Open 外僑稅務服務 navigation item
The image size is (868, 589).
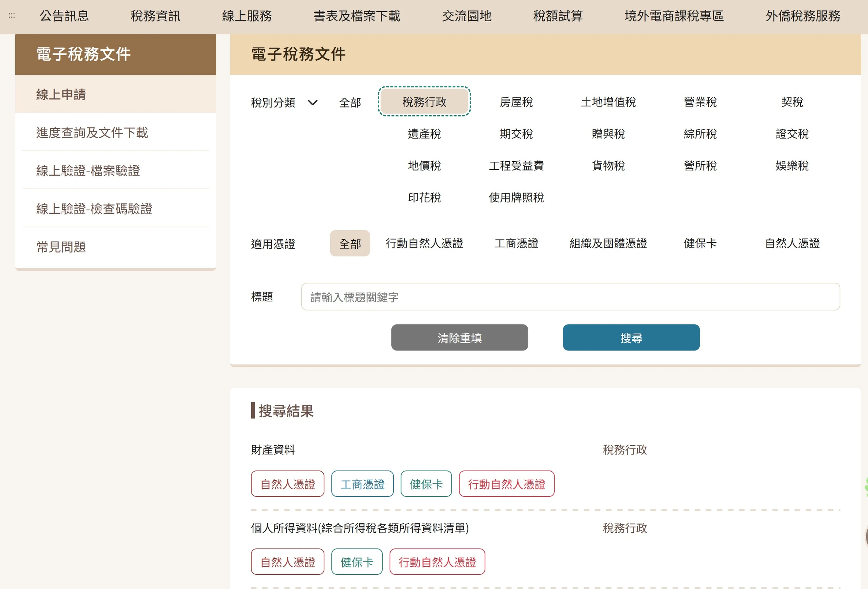tap(802, 16)
